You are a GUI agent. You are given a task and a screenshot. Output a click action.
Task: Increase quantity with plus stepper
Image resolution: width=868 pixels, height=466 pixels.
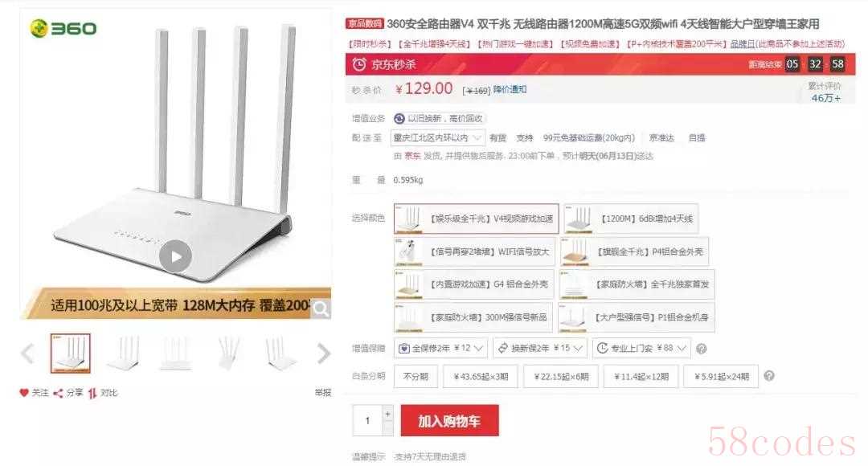(387, 414)
